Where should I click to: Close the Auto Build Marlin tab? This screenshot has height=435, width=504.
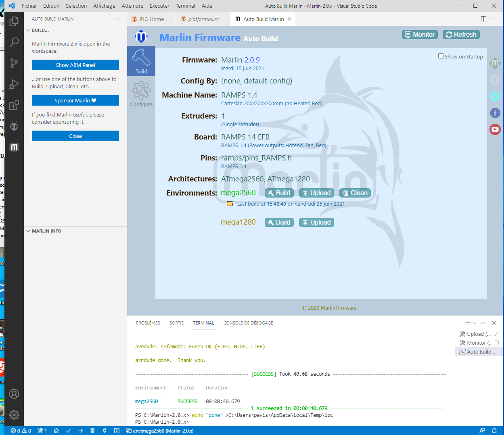pos(289,19)
